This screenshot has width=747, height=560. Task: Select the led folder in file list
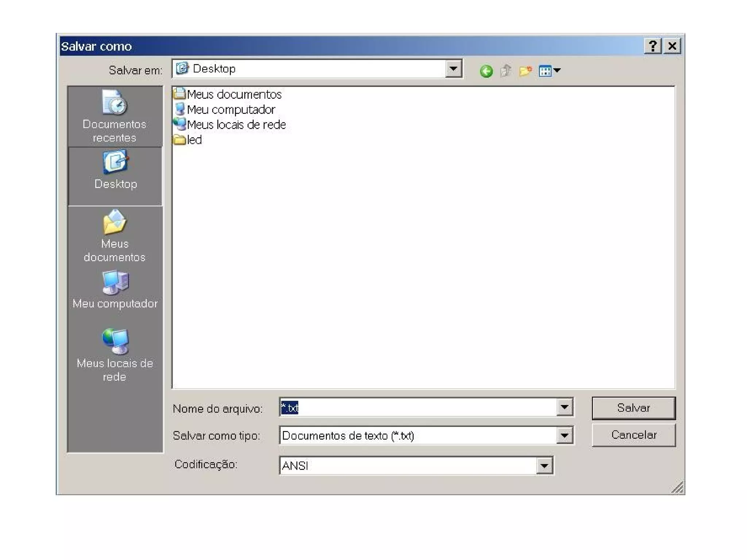point(194,140)
